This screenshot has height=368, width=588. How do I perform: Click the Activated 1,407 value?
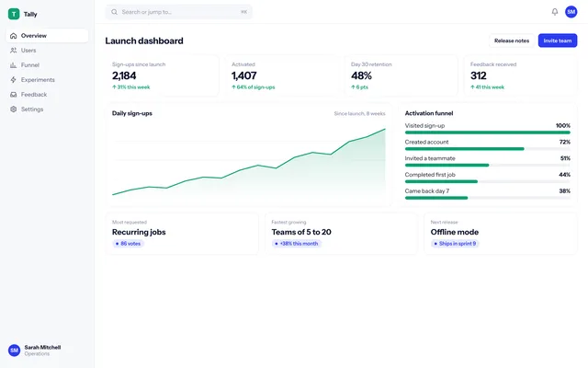pyautogui.click(x=244, y=75)
